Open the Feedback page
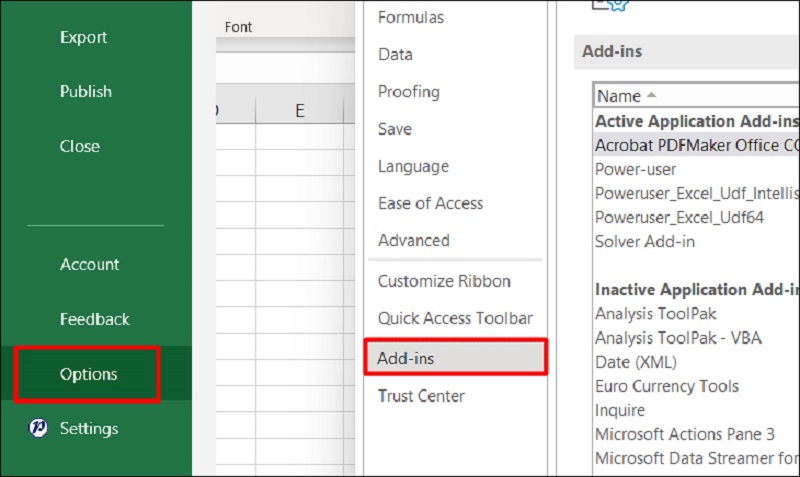Viewport: 800px width, 477px height. [94, 320]
